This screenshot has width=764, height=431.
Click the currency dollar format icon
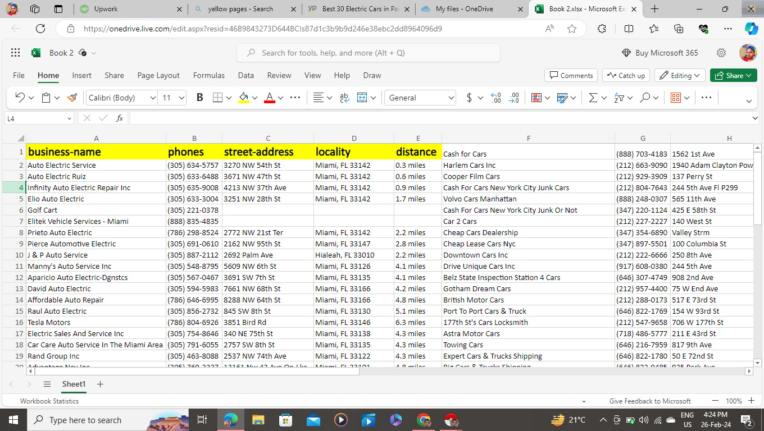(x=469, y=98)
